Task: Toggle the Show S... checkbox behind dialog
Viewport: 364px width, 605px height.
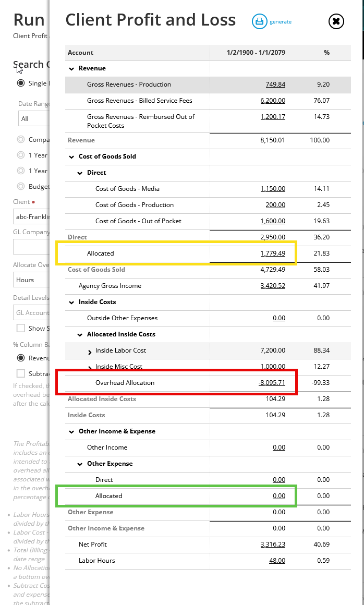Action: (21, 329)
